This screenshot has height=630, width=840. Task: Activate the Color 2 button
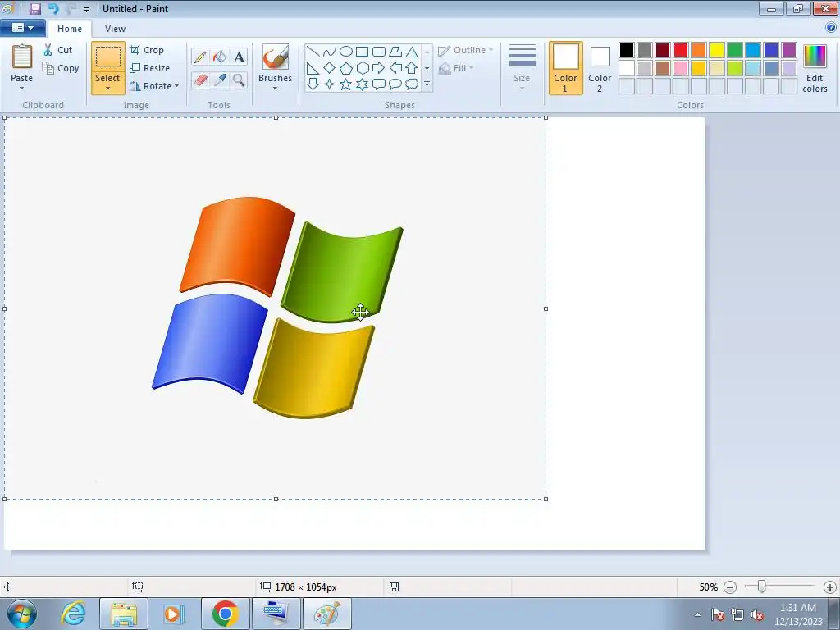pyautogui.click(x=600, y=68)
